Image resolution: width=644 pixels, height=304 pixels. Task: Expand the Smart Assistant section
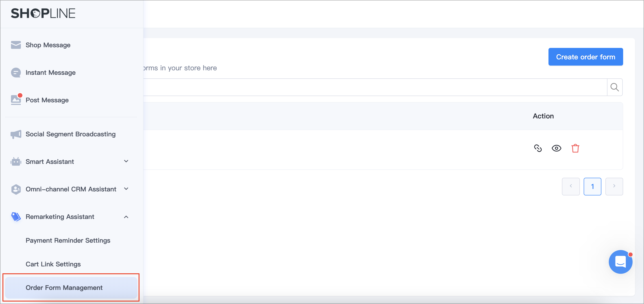tap(126, 161)
